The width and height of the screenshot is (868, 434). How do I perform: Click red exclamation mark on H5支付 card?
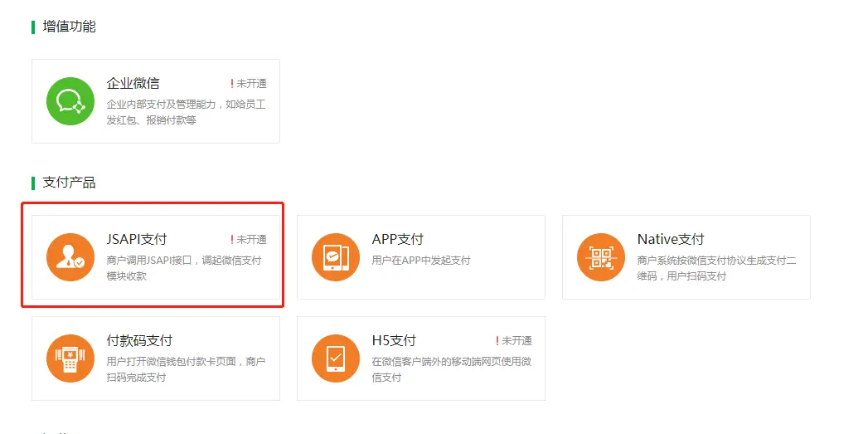click(497, 341)
